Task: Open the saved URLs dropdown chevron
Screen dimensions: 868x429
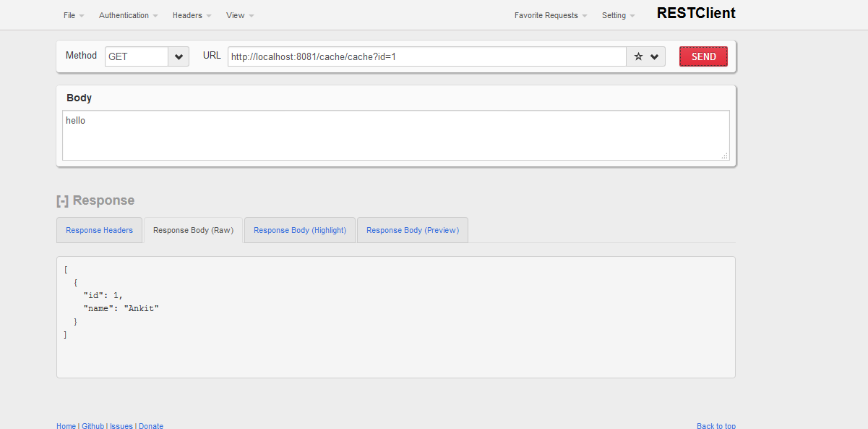Action: tap(655, 56)
